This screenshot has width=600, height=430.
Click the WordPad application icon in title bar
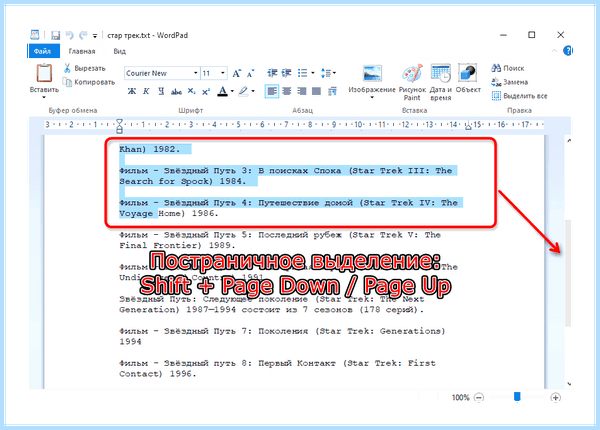[35, 35]
